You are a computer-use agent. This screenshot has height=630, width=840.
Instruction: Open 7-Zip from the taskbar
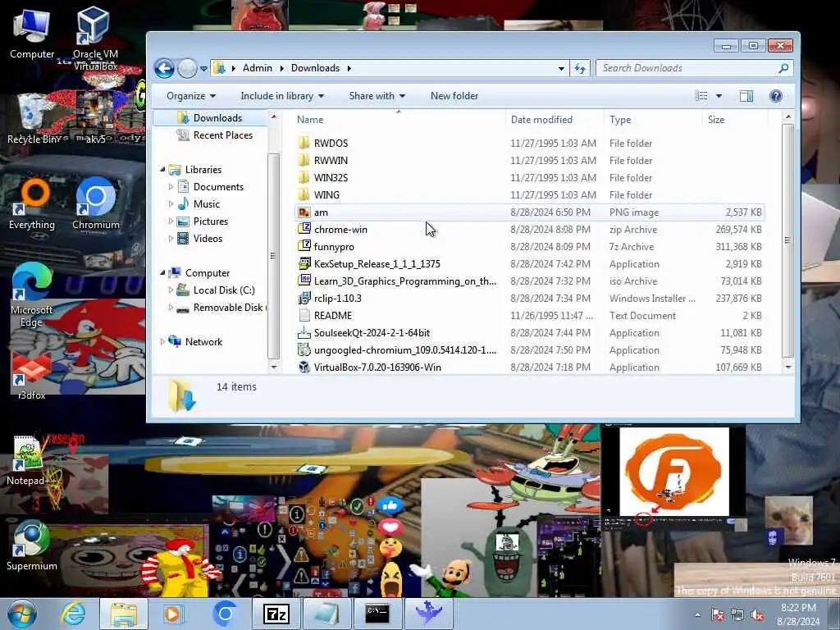pos(276,614)
